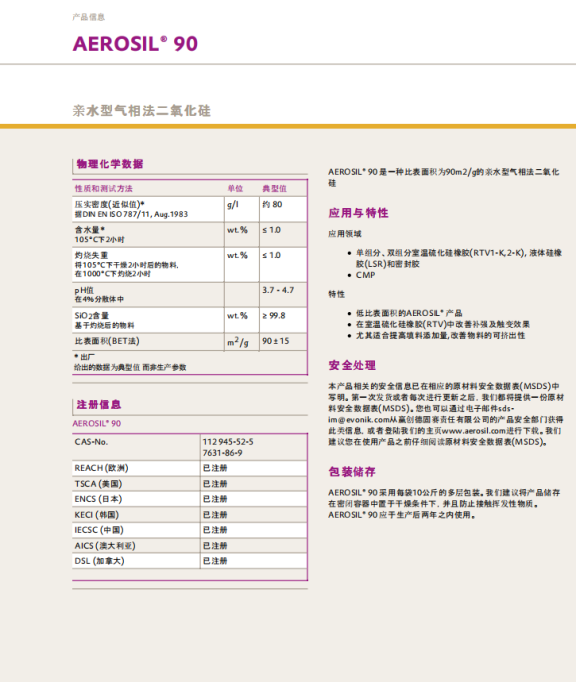The height and width of the screenshot is (683, 576).
Task: Click CAS number 7631-86-9
Action: click(222, 453)
